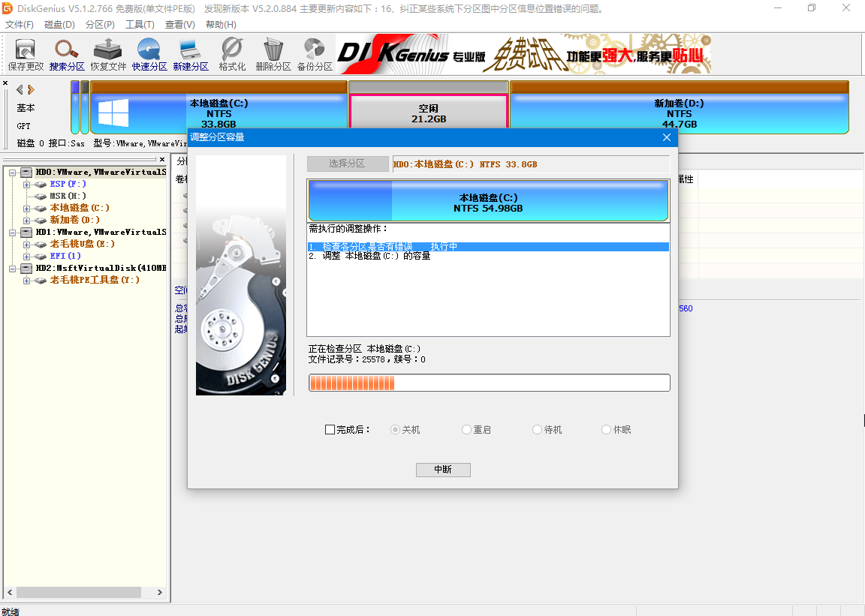Select 新加卷 (D:) in the partition tree
Screen dimensions: 865x616
click(74, 220)
